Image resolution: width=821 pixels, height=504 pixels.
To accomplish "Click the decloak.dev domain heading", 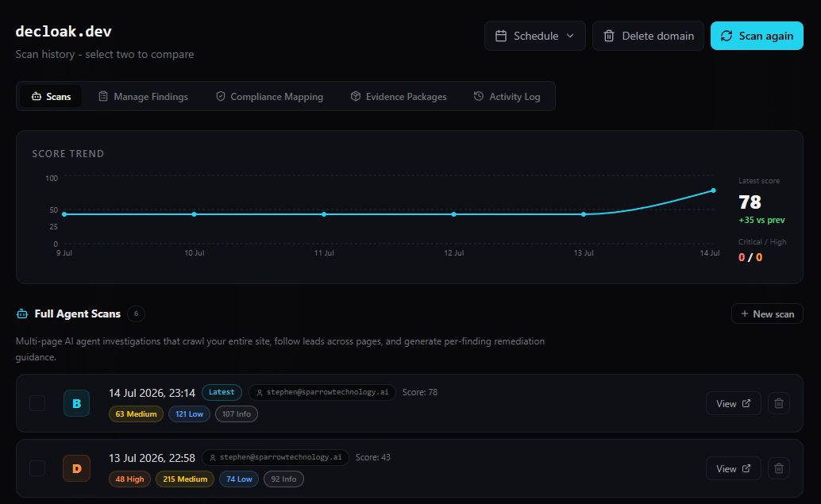I will pos(64,32).
